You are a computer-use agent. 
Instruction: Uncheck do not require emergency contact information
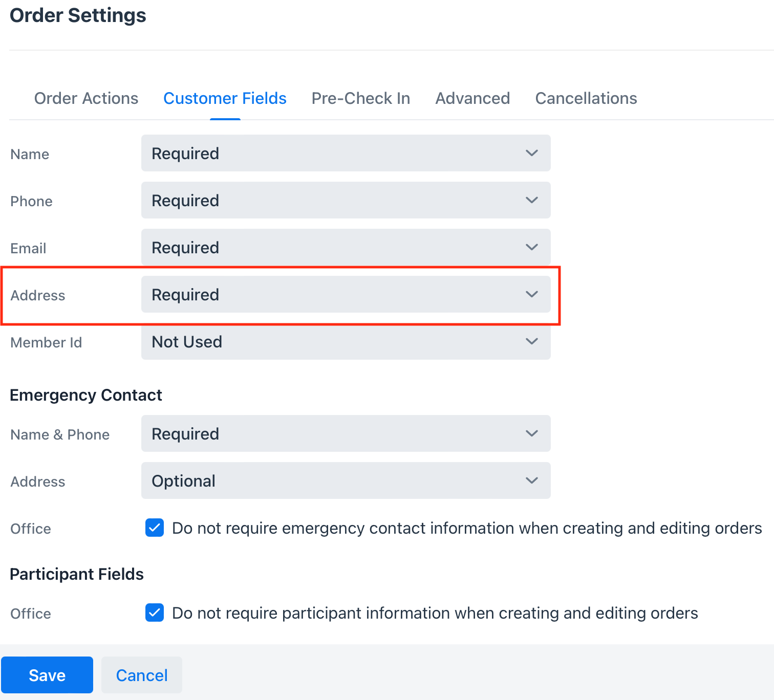click(x=154, y=528)
